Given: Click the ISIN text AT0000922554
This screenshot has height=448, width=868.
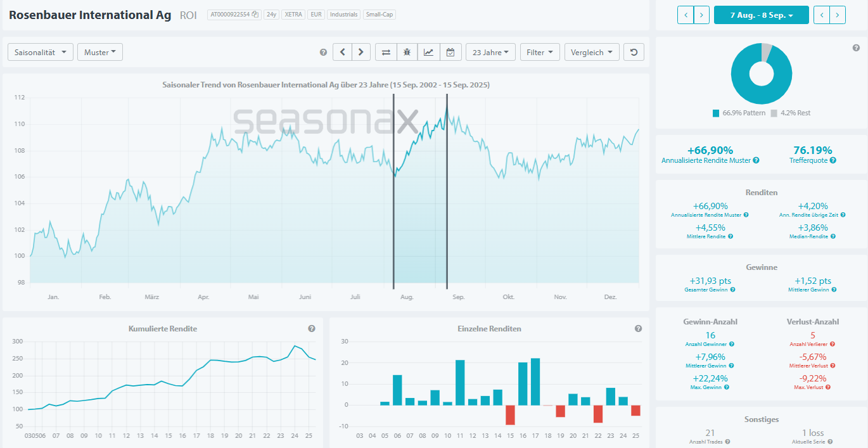Looking at the screenshot, I should coord(229,15).
